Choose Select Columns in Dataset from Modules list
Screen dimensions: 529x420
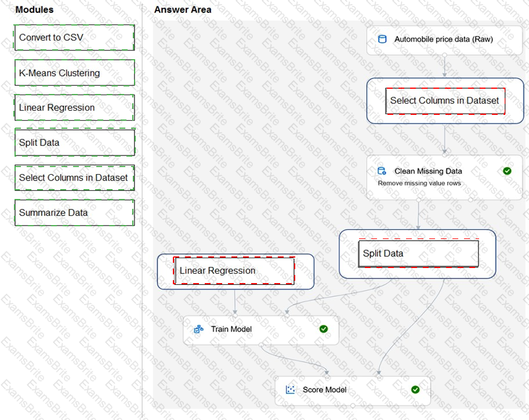pyautogui.click(x=74, y=178)
